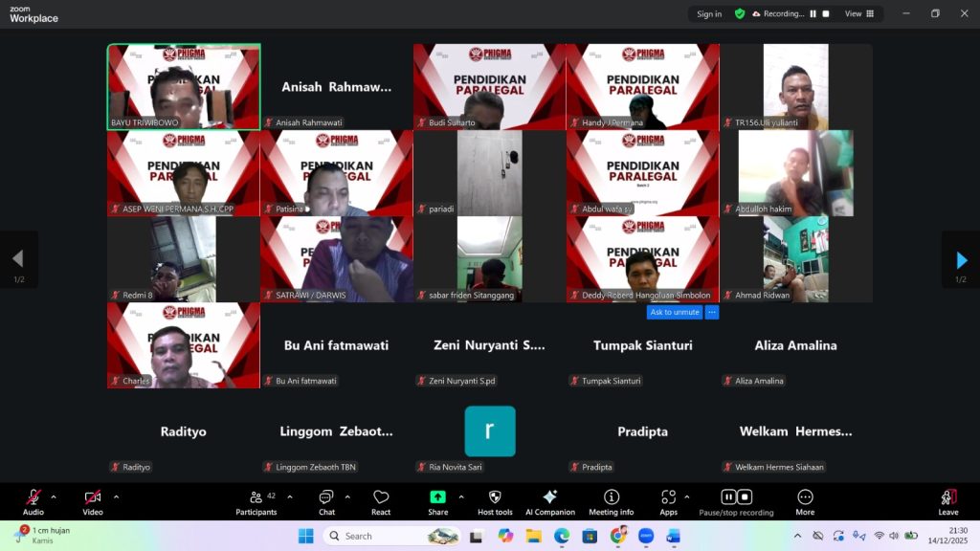
Task: Open Meeting info
Action: 611,497
